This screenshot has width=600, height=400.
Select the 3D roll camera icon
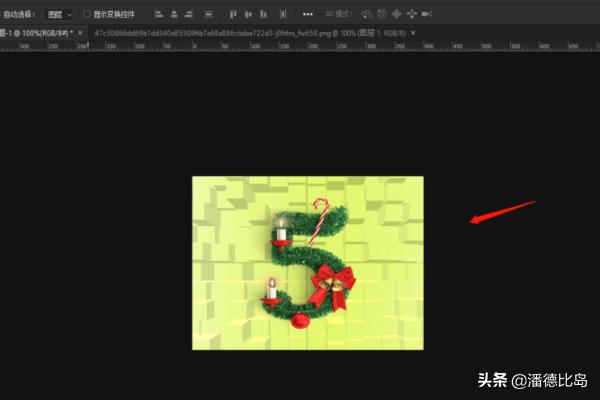click(382, 14)
